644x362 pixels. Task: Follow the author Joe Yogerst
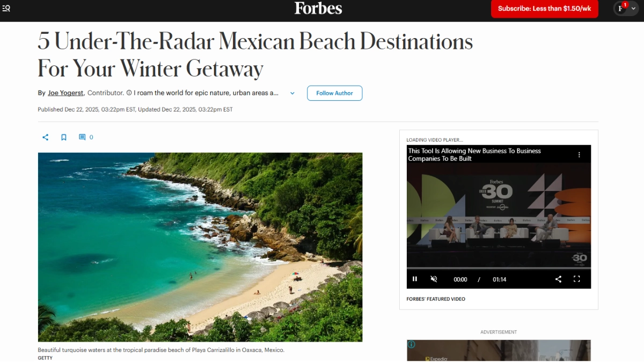[x=335, y=93]
